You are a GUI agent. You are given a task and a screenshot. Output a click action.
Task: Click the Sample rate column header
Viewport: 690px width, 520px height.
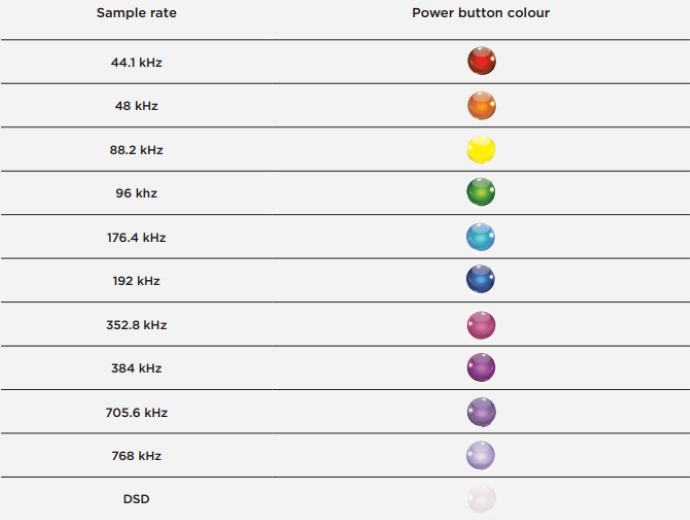point(136,13)
